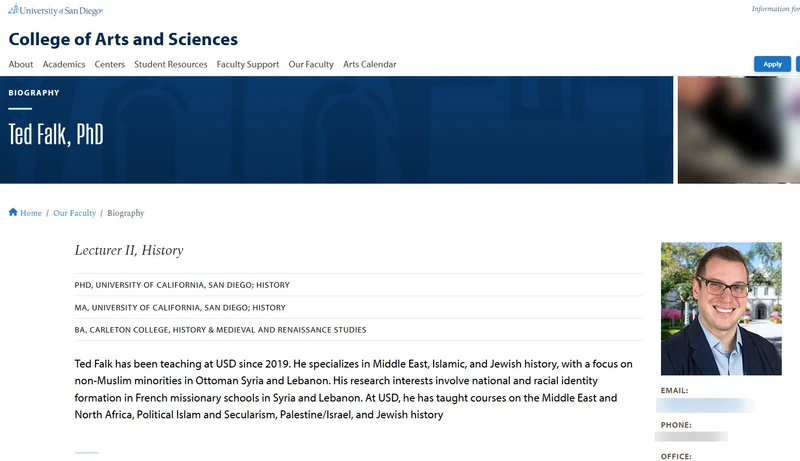Open Faculty Support navigation item
Screen dimensions: 800x461
click(x=248, y=64)
